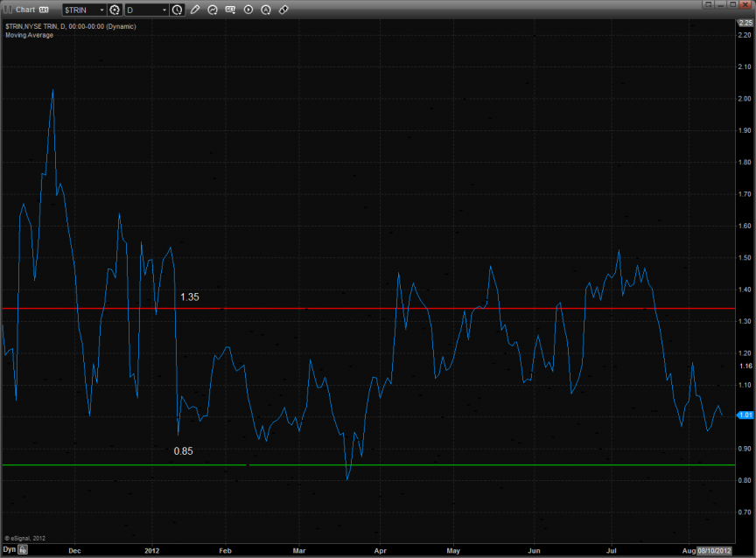Click the symbol settings gear icon
Viewport: 756px width, 558px height.
point(114,10)
